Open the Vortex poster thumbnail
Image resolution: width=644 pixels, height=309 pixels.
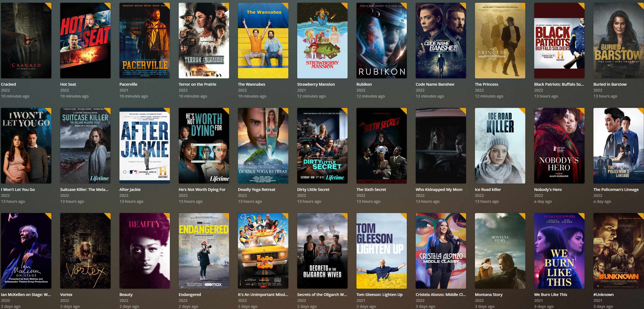(x=85, y=251)
